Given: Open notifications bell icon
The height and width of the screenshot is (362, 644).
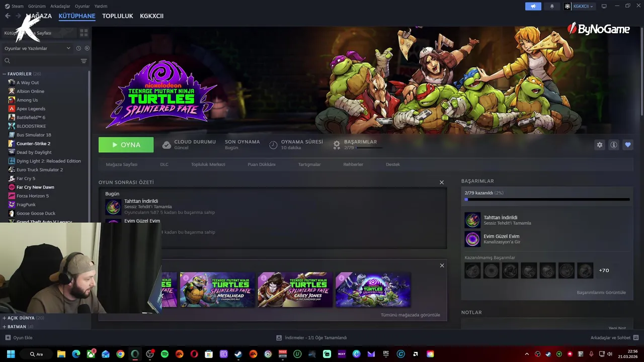Looking at the screenshot, I should [551, 6].
